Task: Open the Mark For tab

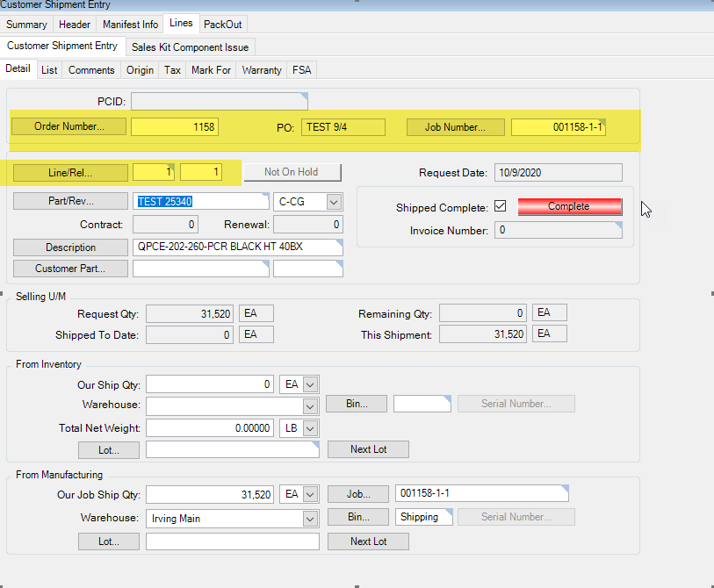Action: click(211, 70)
